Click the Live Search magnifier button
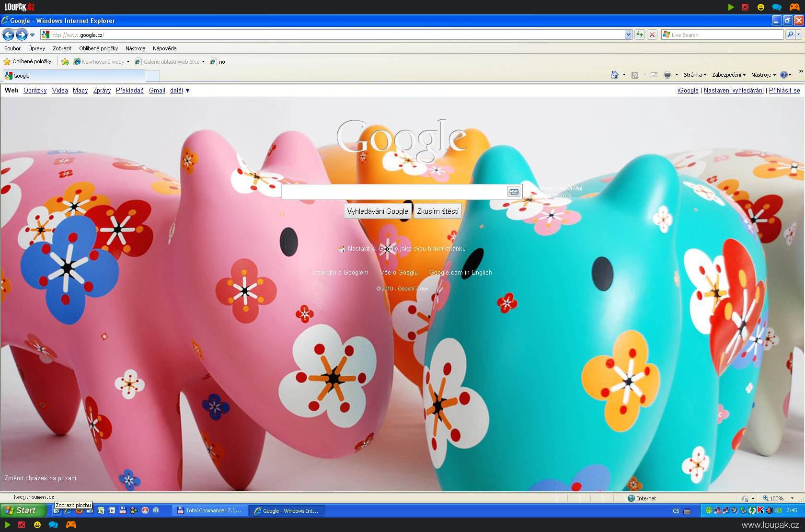This screenshot has height=532, width=805. tap(790, 35)
